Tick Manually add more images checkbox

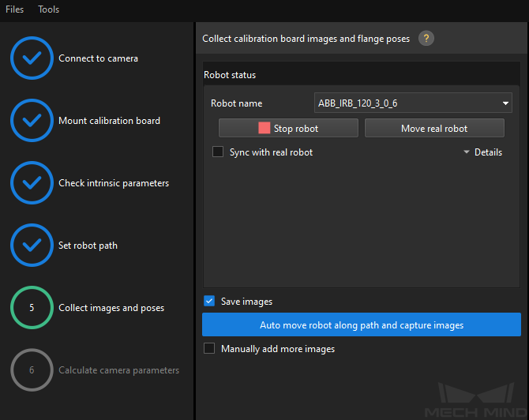click(x=209, y=348)
